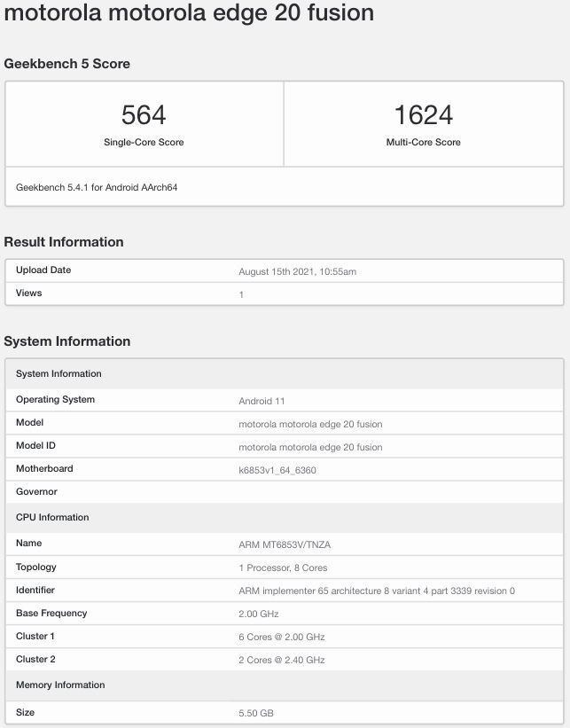Viewport: 570px width, 728px height.
Task: Select the 'Geekbench 5 Score' heading
Action: tap(66, 64)
